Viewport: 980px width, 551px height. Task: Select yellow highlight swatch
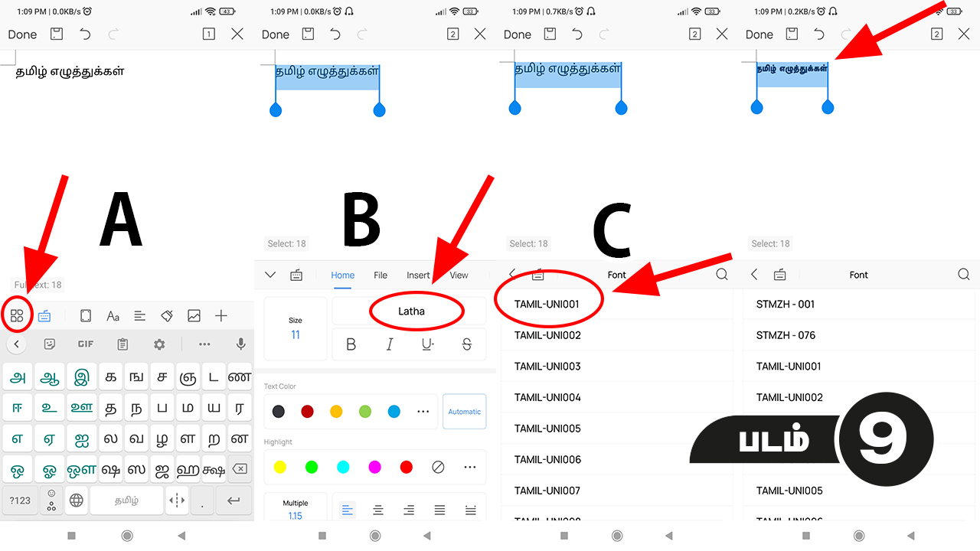pyautogui.click(x=279, y=467)
